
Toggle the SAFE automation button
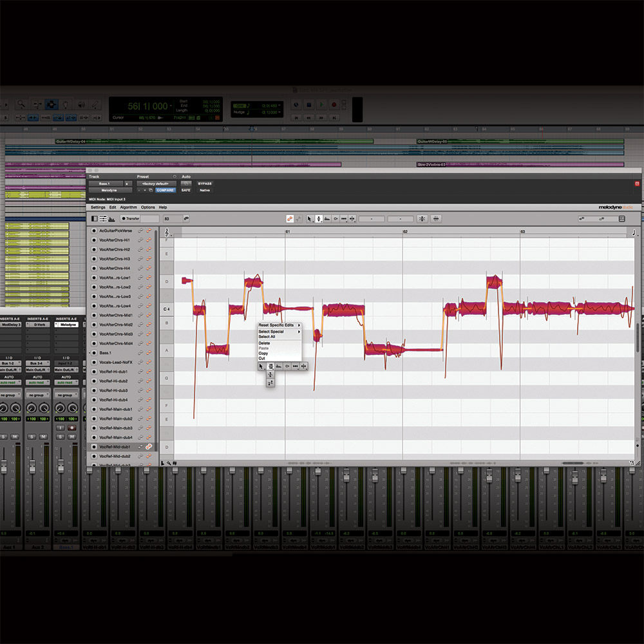[x=186, y=190]
